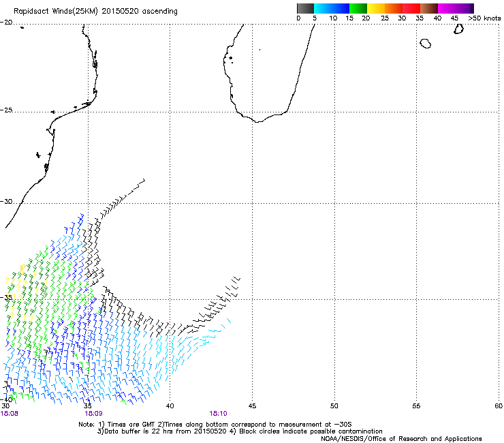Click the 'Data buffer is 22 hrs' note line
504x443 pixels.
point(240,431)
